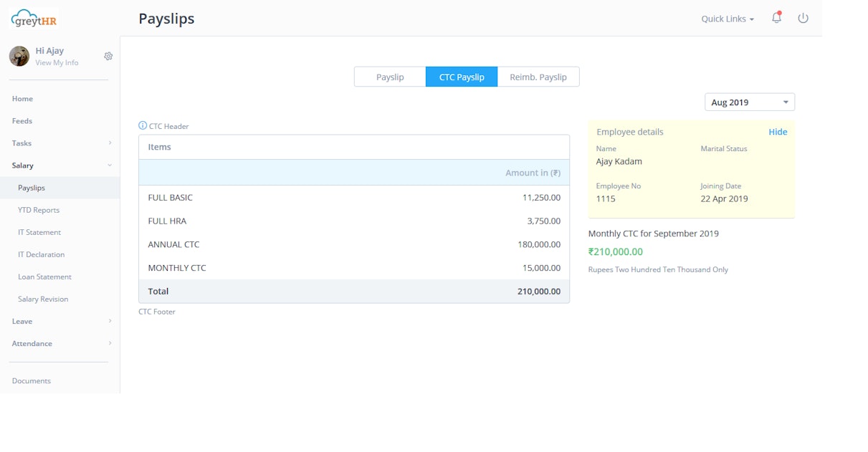Open View My Info
Screen dimensions: 868x452
57,63
